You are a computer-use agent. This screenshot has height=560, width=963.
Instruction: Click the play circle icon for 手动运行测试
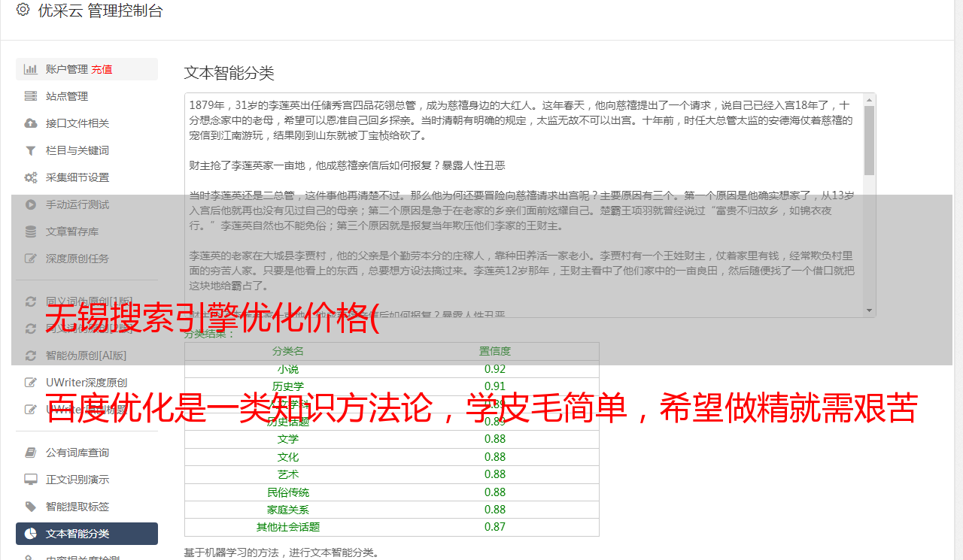[x=31, y=204]
